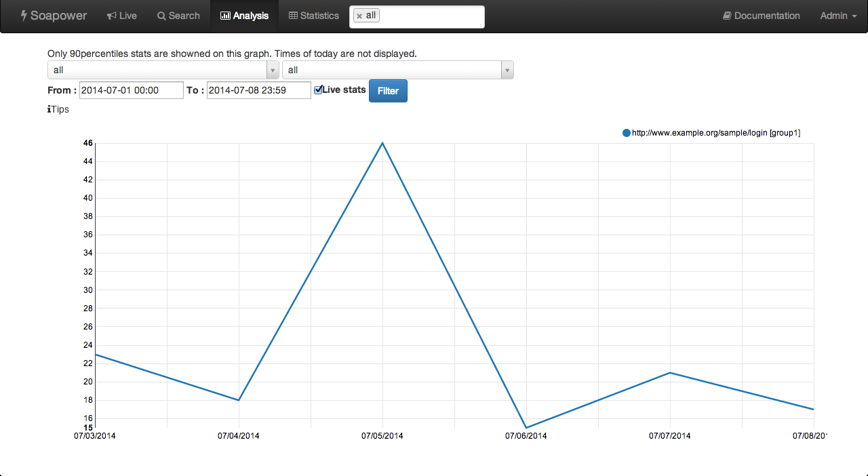Click the Documentation book icon

(x=727, y=16)
